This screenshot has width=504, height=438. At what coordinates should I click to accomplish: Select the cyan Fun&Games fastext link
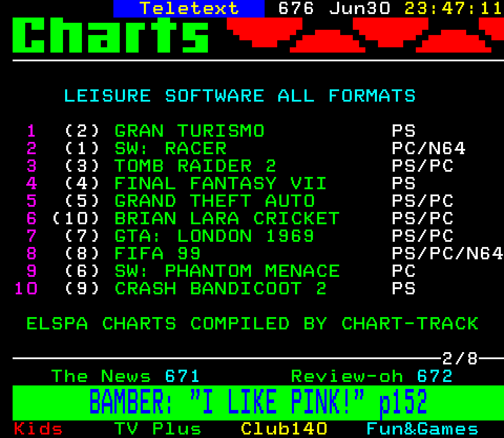point(422,429)
